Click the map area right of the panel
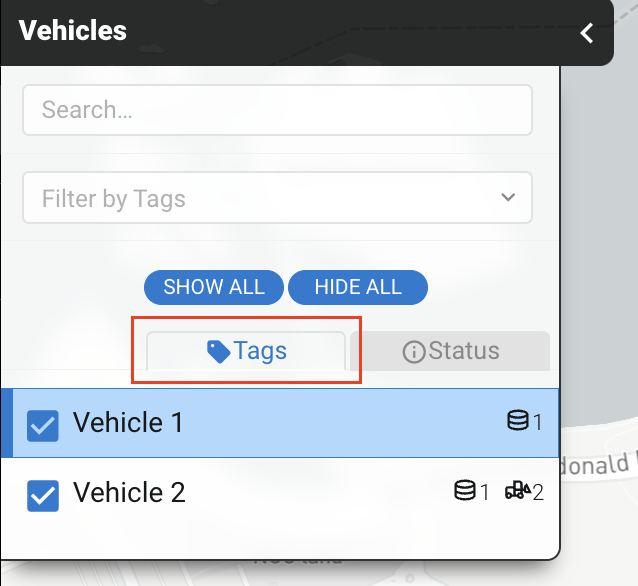Screen dimensions: 638x586 coord(598,300)
